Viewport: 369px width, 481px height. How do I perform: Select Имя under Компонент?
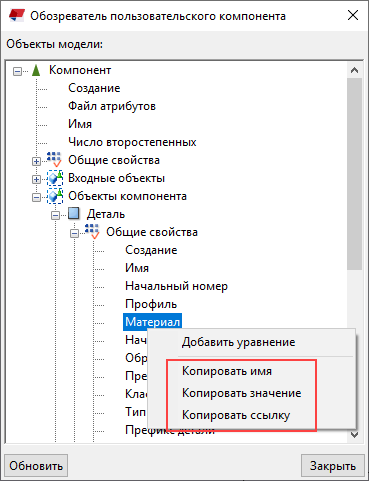click(80, 124)
